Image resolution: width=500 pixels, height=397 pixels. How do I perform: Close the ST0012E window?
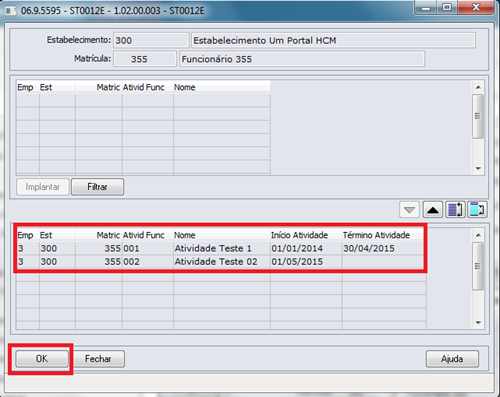tap(476, 8)
